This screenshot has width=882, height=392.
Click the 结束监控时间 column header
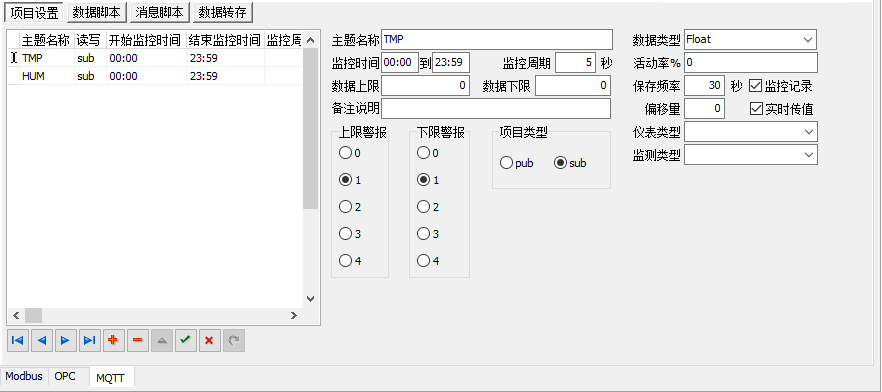tap(225, 40)
